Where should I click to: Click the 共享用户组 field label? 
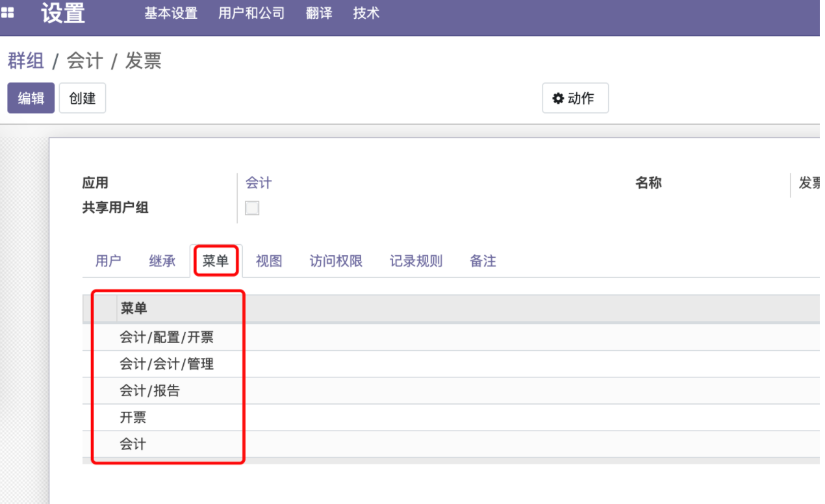click(x=115, y=208)
